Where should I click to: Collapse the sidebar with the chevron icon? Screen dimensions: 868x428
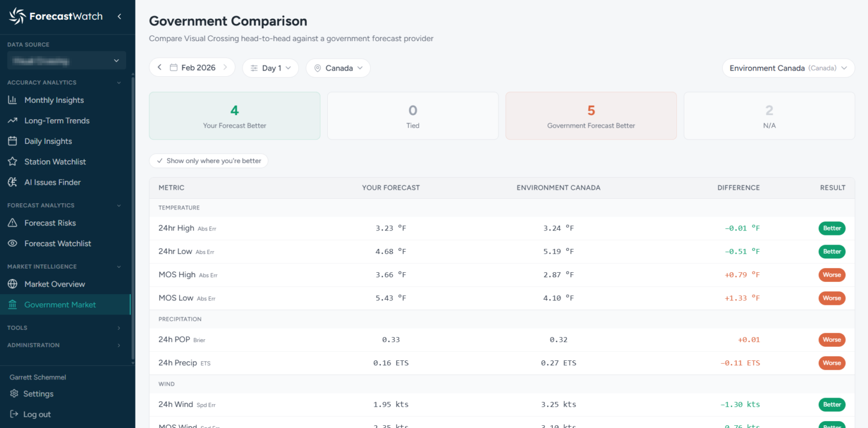click(119, 16)
